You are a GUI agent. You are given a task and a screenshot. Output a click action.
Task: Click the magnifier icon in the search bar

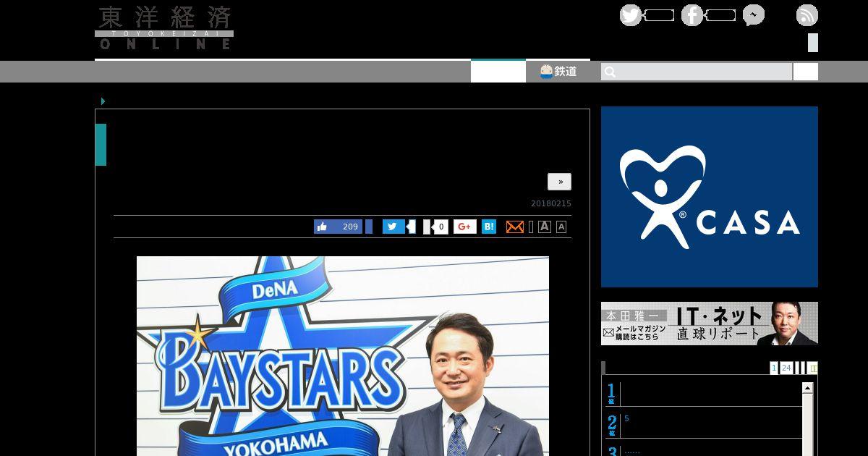[x=610, y=72]
